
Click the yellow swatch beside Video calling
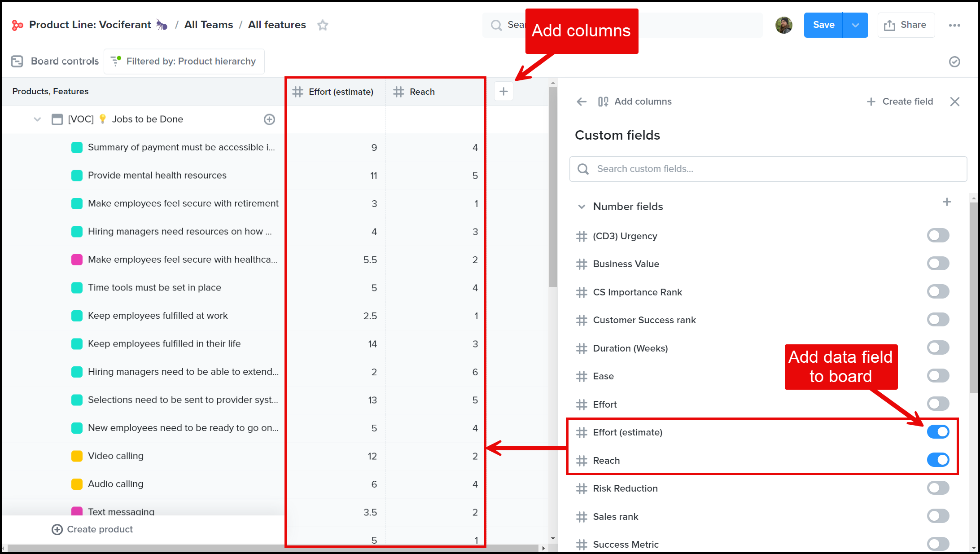point(77,456)
